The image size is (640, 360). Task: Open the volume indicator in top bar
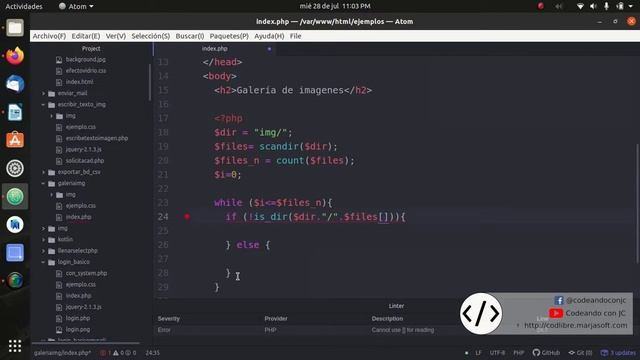(x=593, y=6)
